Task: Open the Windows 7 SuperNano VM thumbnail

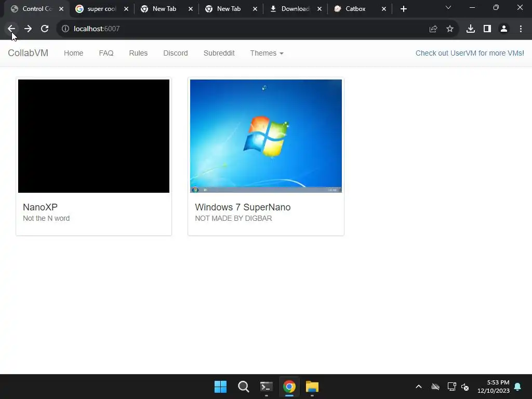Action: tap(266, 136)
